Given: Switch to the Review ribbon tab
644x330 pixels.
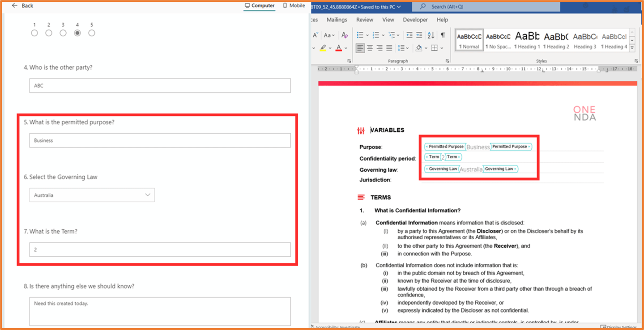Looking at the screenshot, I should [364, 20].
